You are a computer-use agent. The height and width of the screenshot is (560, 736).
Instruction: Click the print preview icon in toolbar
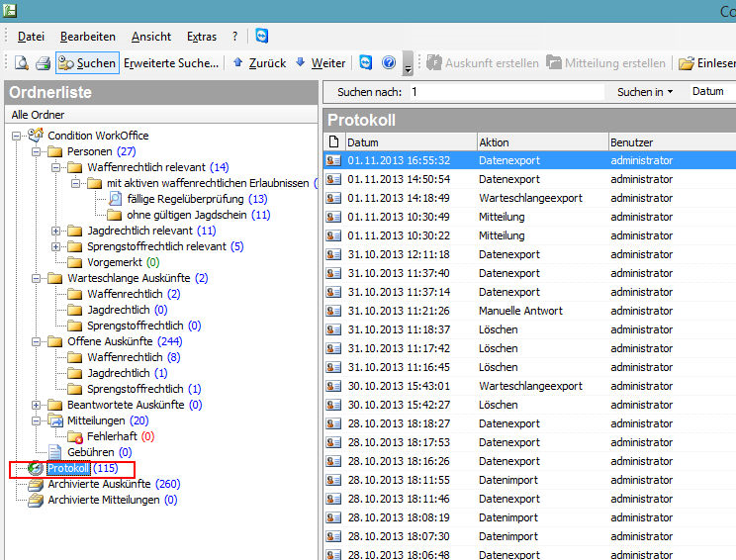coord(21,63)
